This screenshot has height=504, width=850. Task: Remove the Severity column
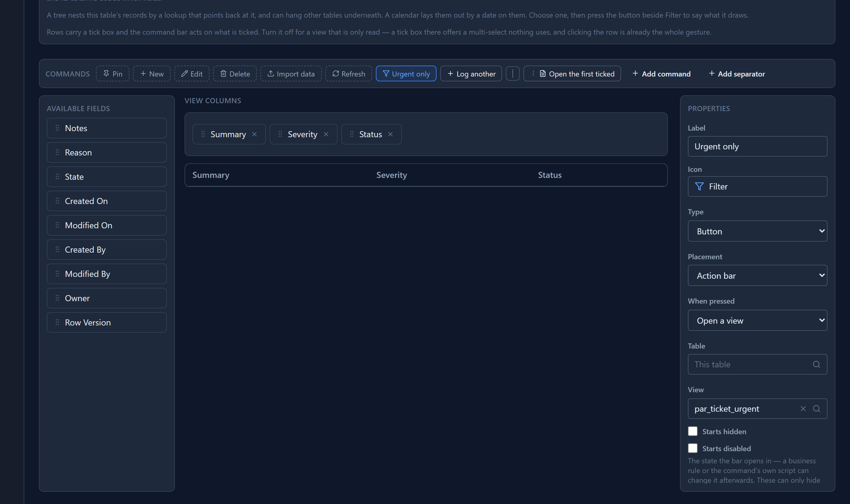326,134
